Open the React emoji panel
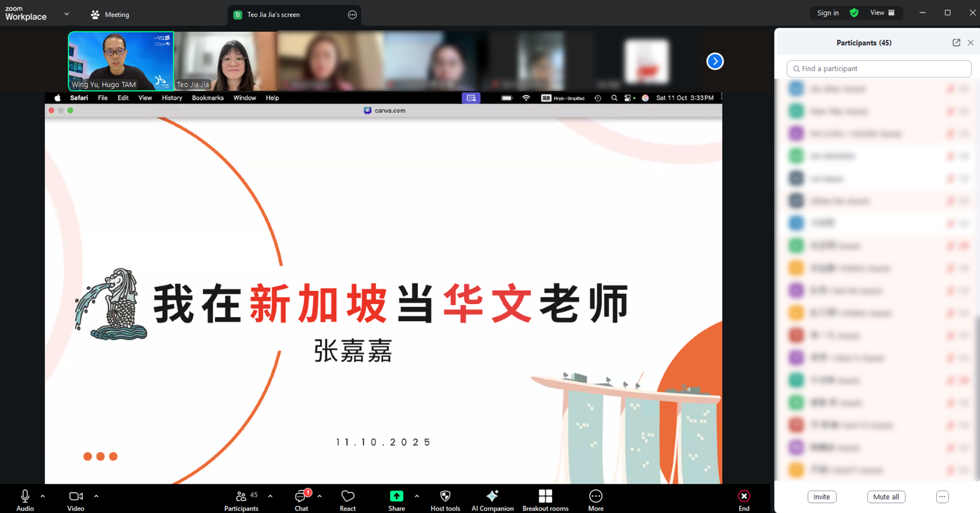The height and width of the screenshot is (513, 980). (x=348, y=496)
